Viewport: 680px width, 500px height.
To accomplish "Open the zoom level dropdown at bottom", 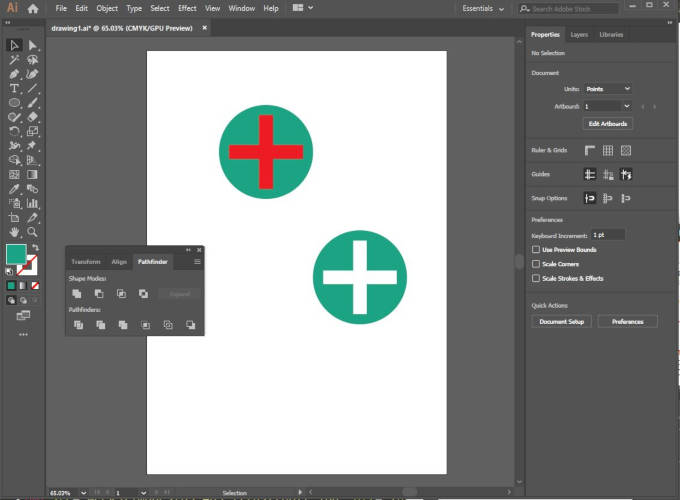I will pyautogui.click(x=83, y=493).
